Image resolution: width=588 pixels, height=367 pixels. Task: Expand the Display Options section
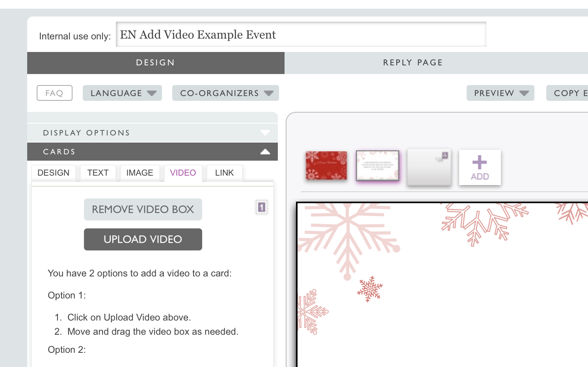pyautogui.click(x=153, y=133)
